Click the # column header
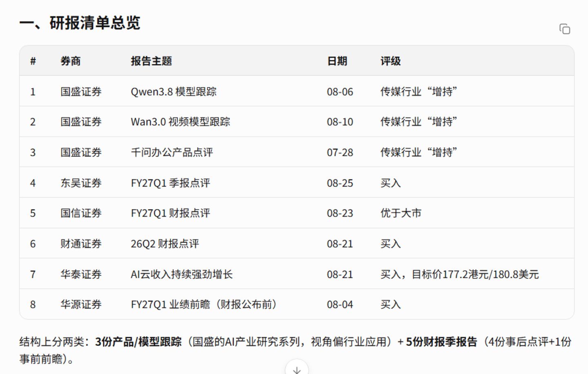This screenshot has height=374, width=588. click(33, 61)
